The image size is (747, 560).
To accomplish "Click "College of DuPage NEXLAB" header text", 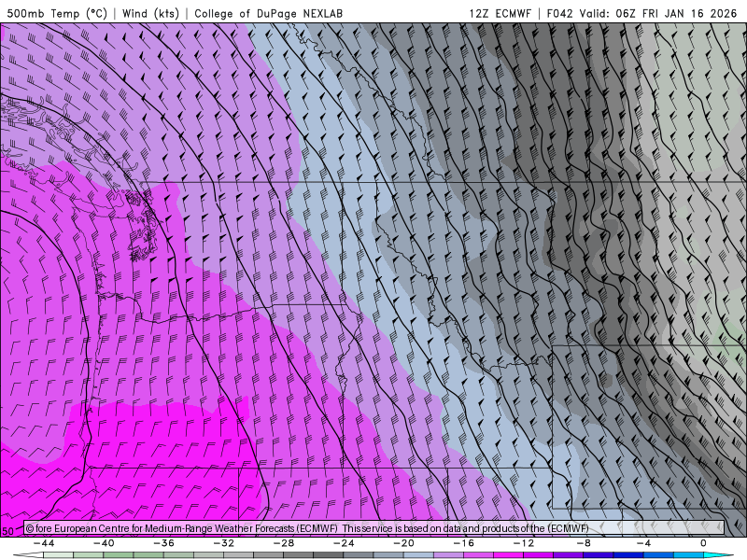I will [x=268, y=13].
